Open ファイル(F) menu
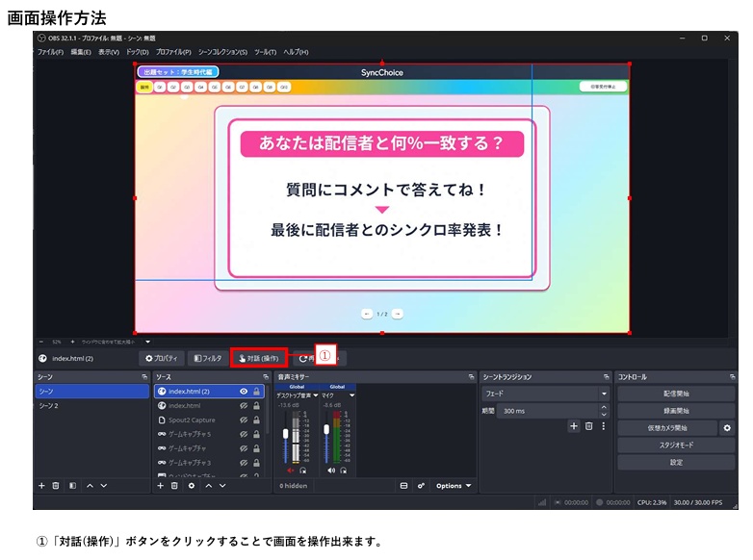The height and width of the screenshot is (560, 753). 50,52
